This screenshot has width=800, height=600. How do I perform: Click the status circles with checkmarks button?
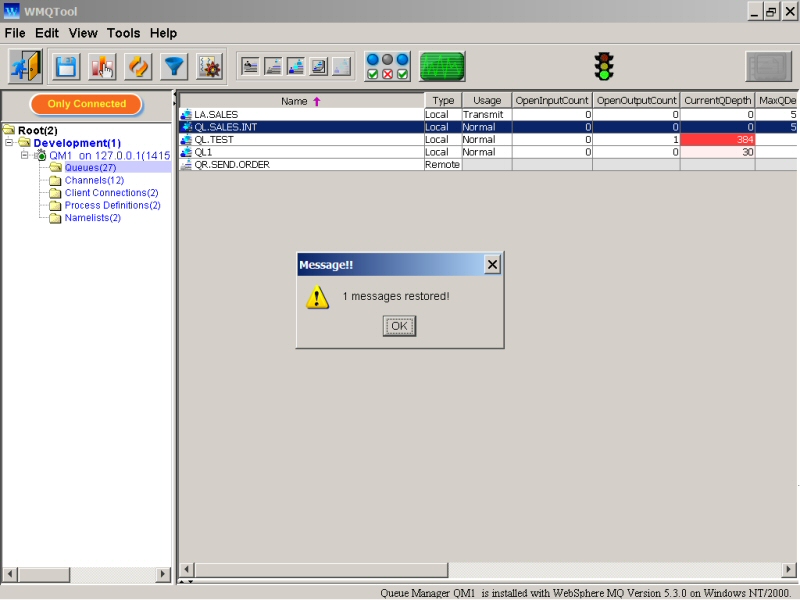click(387, 66)
